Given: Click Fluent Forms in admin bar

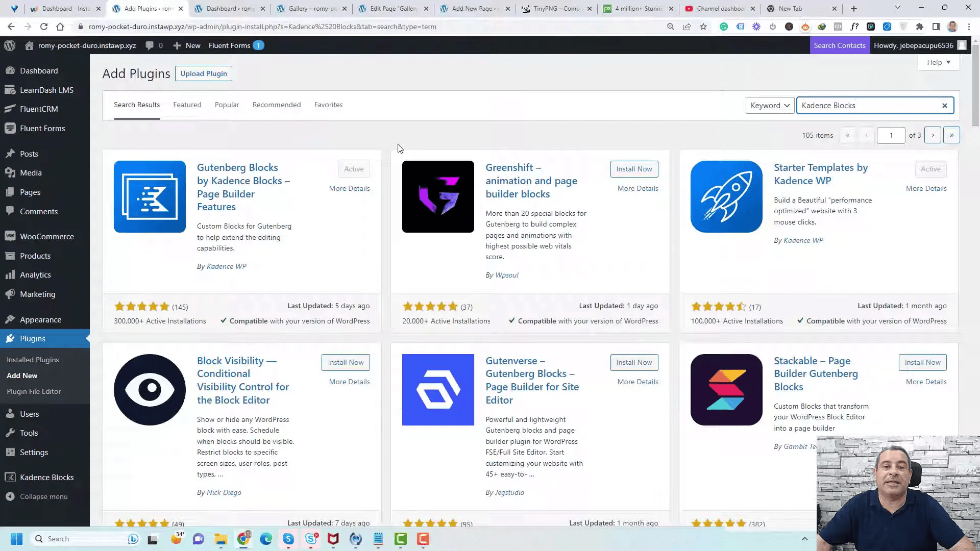Looking at the screenshot, I should [x=229, y=45].
